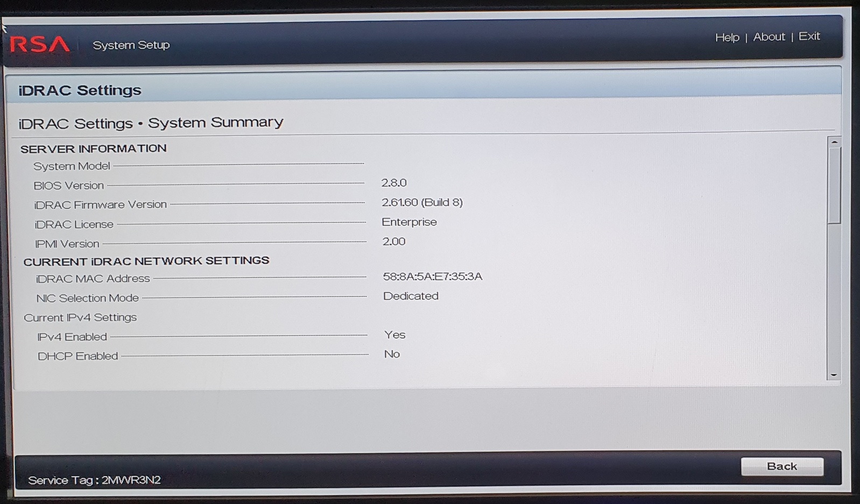Select the System Setup title text
The width and height of the screenshot is (860, 504).
(x=131, y=45)
